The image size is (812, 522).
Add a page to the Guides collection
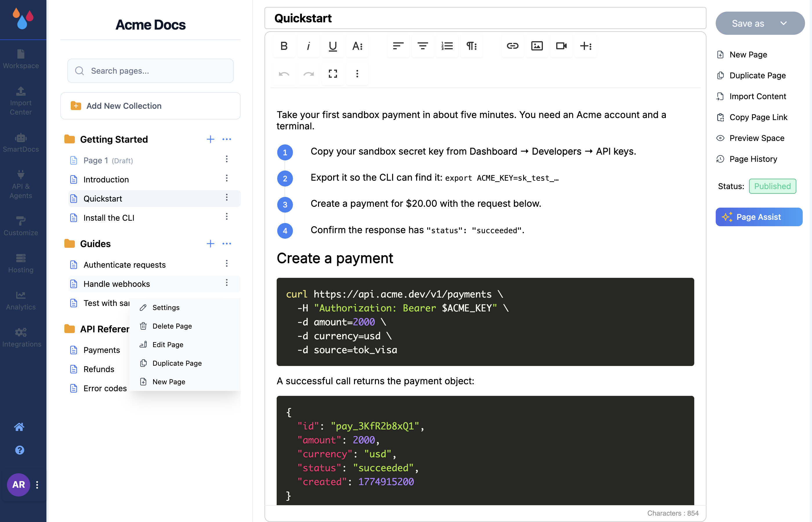211,244
